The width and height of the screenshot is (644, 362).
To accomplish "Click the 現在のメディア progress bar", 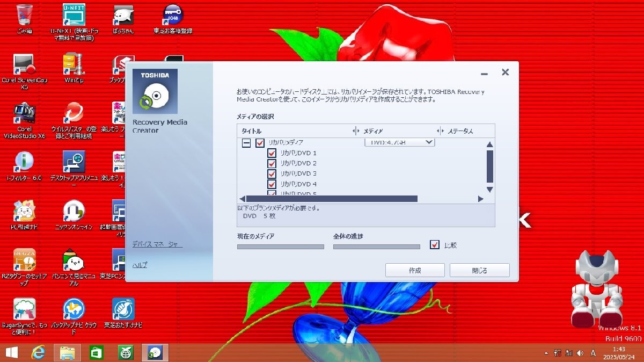I will point(281,247).
